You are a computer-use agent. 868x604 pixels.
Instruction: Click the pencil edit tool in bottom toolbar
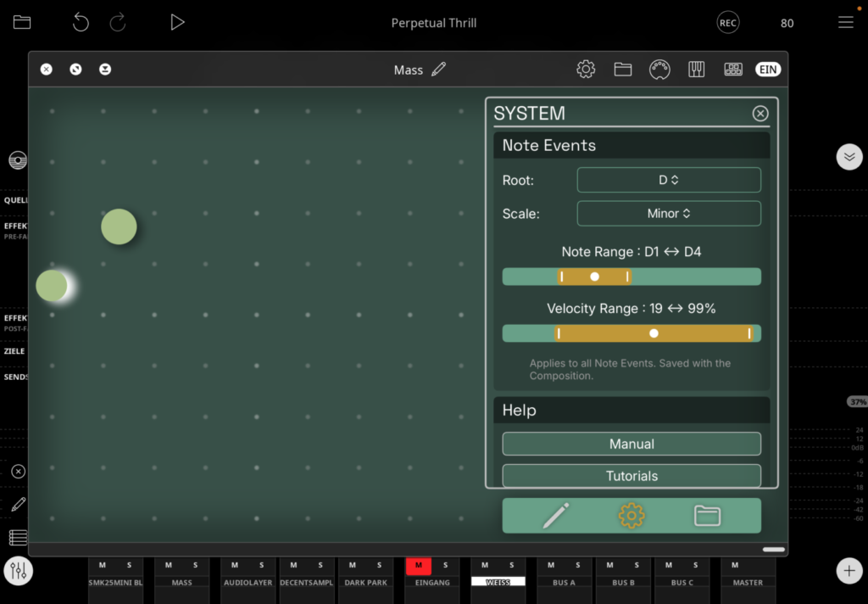555,515
